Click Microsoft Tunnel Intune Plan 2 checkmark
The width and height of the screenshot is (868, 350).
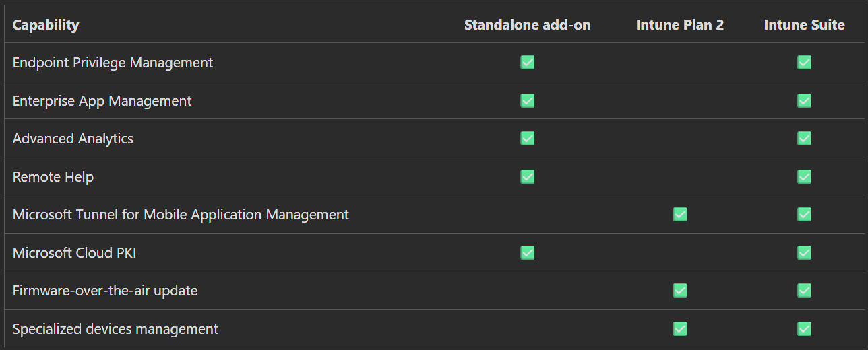coord(680,214)
